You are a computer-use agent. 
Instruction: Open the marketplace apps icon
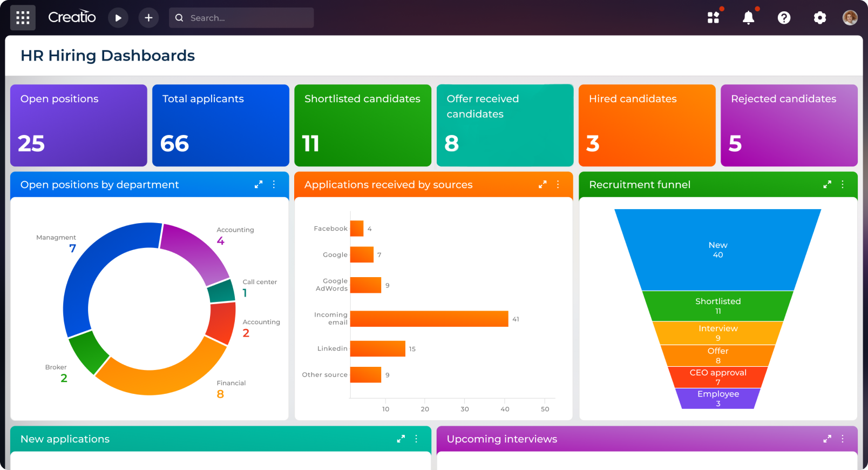pos(714,18)
